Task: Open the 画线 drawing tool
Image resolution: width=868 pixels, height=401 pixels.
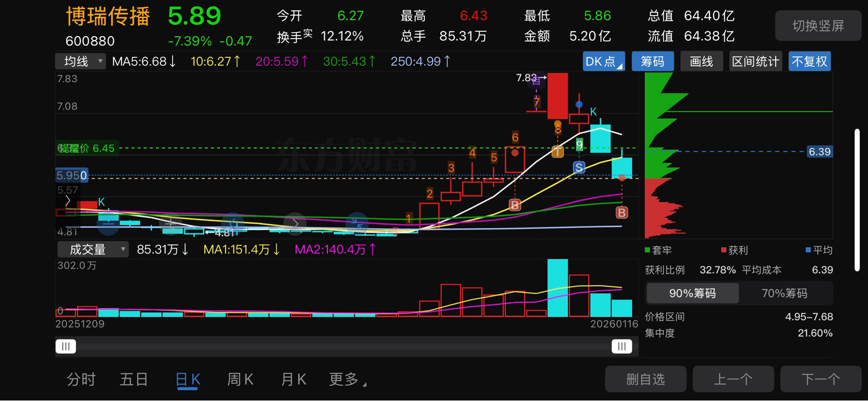Action: pyautogui.click(x=701, y=62)
